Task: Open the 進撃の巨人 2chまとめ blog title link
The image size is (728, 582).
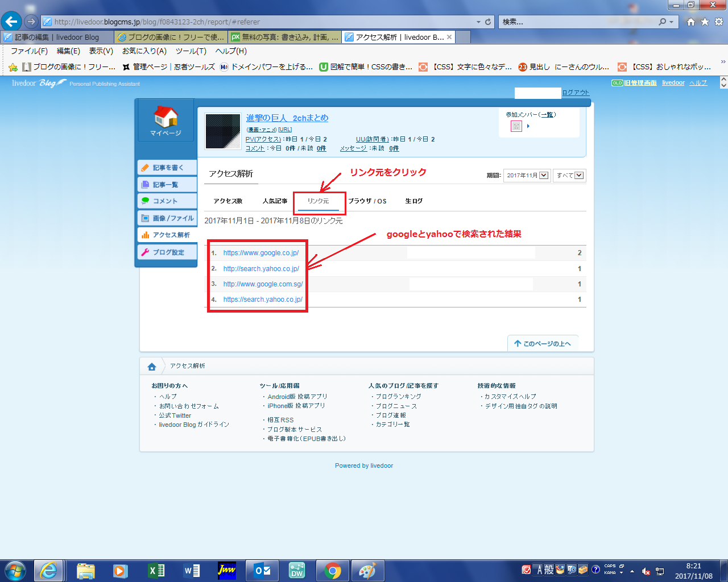Action: point(287,118)
